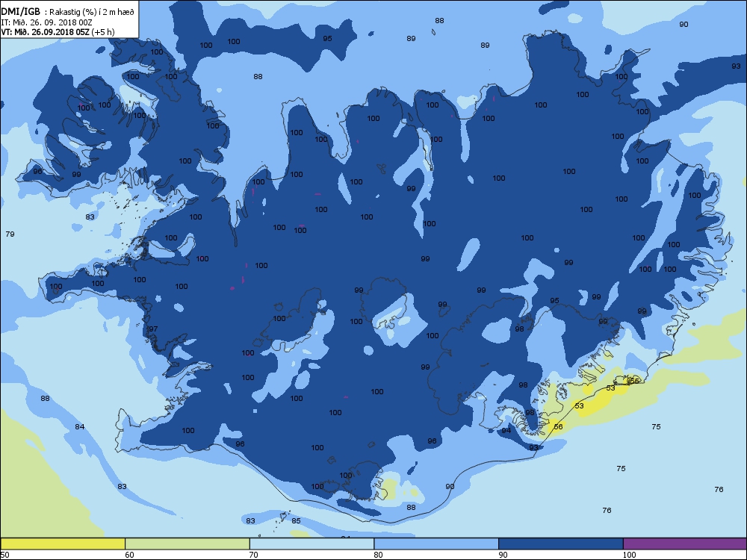Click the legend scale label "80"

378,555
